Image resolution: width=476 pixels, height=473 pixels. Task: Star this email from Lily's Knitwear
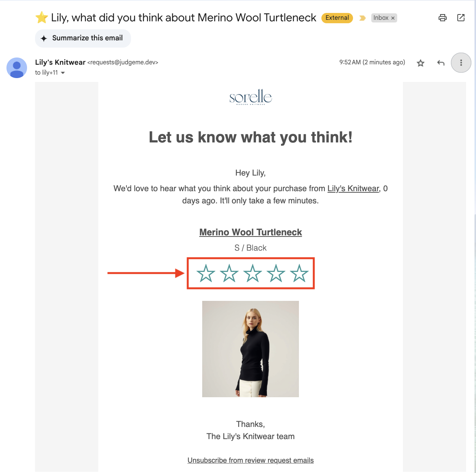420,63
